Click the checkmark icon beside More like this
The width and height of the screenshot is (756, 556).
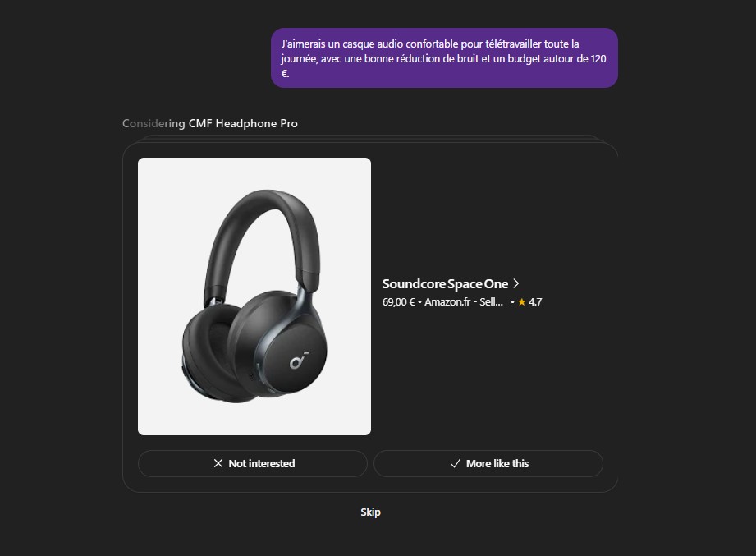[x=455, y=463]
